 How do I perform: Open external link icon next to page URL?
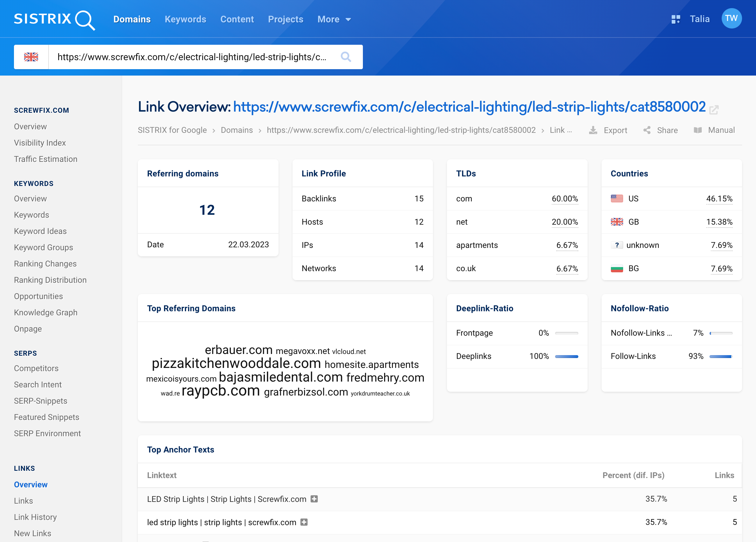click(714, 110)
